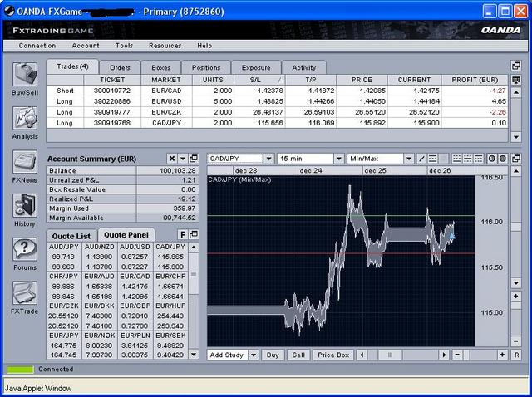The height and width of the screenshot is (397, 532).
Task: Open the Account menu
Action: (86, 46)
